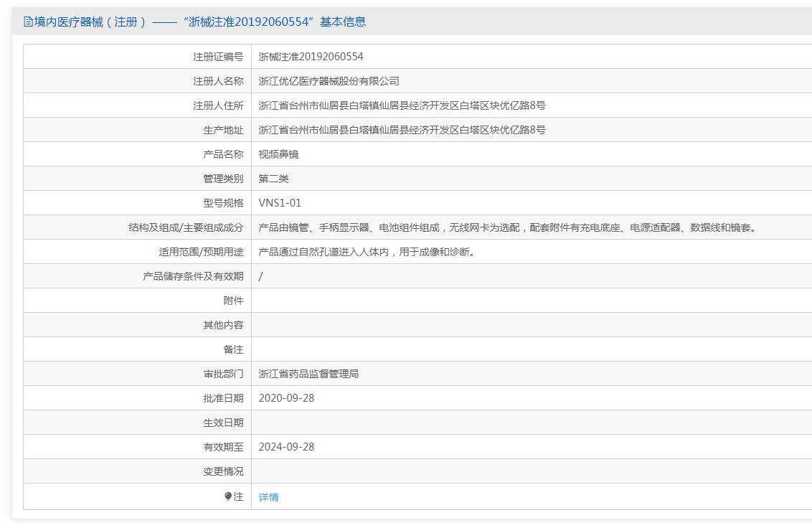Viewport: 812px width, 523px height.
Task: Click the slash value in 产品储存条件及有效期 row
Action: click(x=260, y=276)
